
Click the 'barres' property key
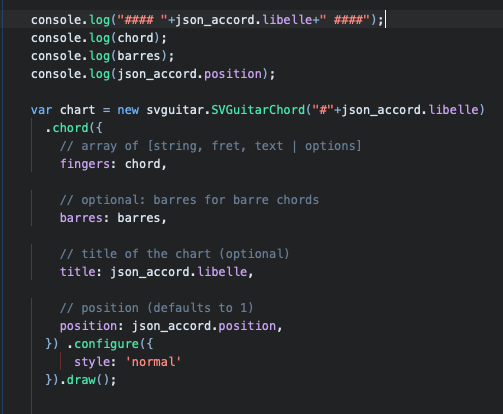(x=81, y=218)
